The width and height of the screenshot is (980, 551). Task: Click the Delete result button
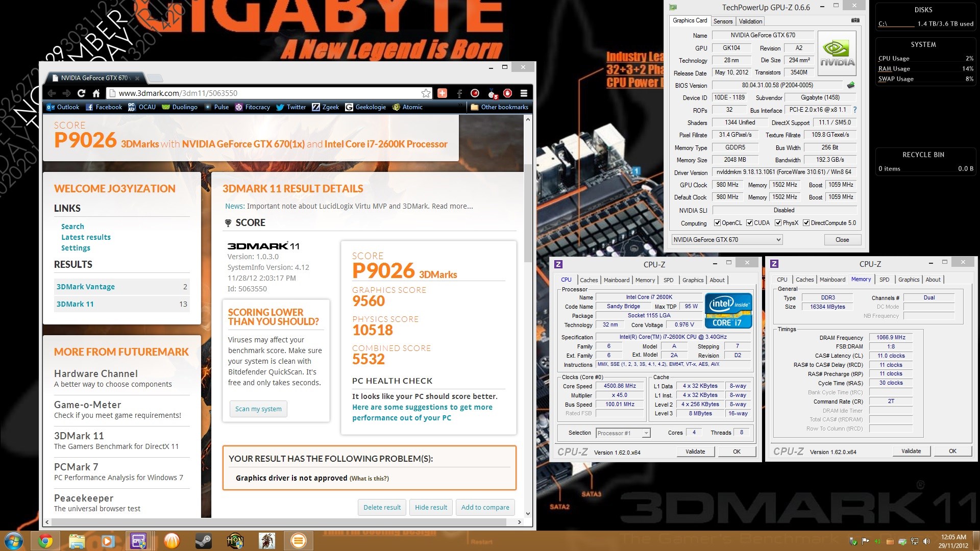point(382,508)
